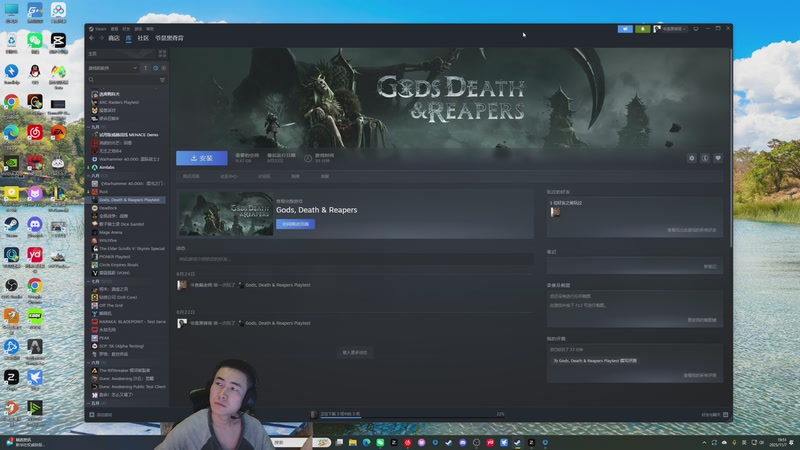800x450 pixels.
Task: Open advanced filter options beside search
Action: 162,80
